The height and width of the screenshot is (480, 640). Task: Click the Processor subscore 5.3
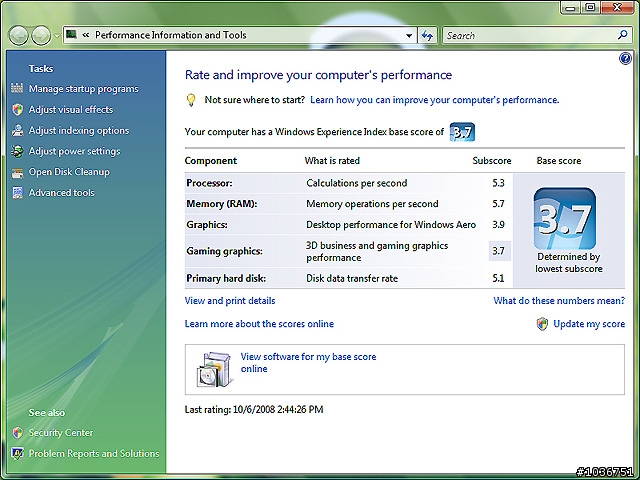(x=498, y=183)
